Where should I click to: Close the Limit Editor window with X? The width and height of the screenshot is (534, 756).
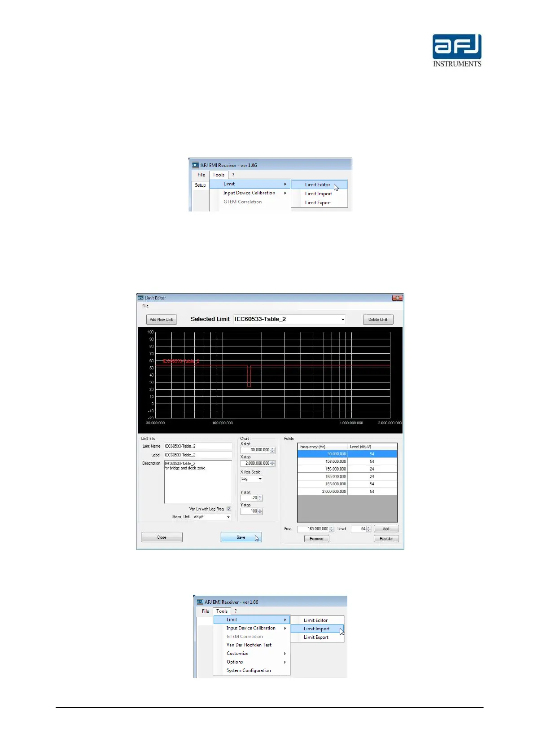[x=397, y=298]
